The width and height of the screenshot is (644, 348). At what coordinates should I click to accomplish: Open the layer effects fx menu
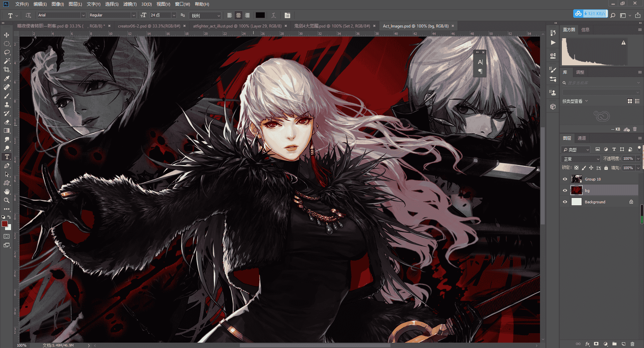point(587,344)
